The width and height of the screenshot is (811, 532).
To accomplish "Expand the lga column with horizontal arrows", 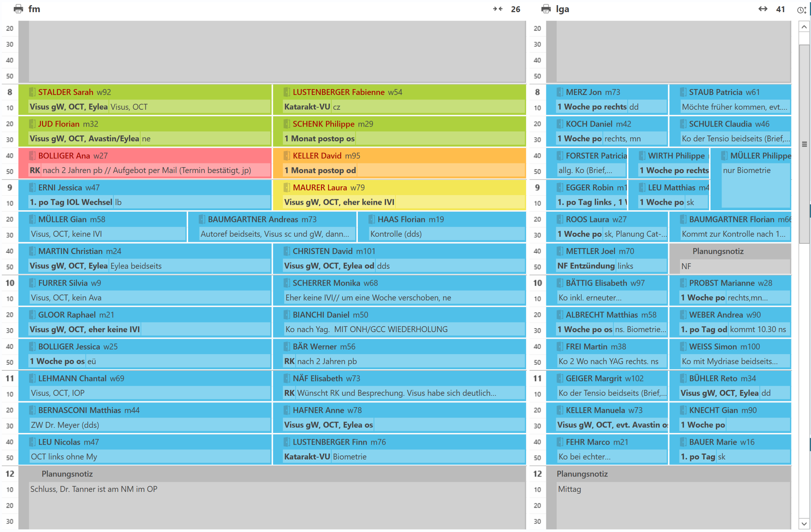I will 763,9.
